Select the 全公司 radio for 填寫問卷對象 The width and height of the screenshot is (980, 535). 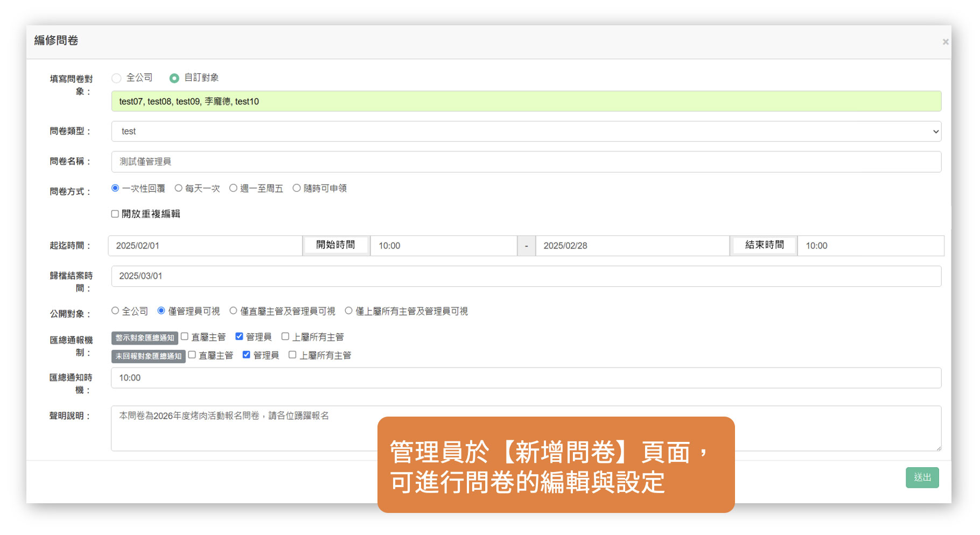point(116,78)
